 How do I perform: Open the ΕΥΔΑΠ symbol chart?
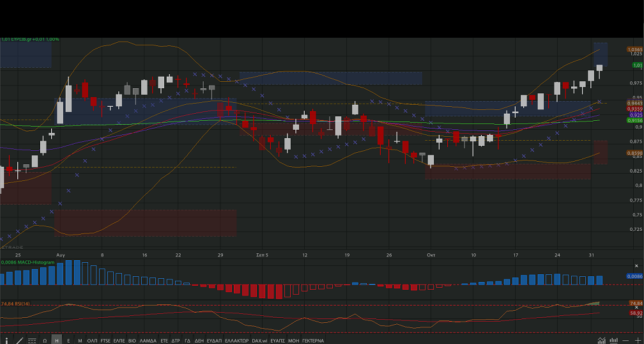tap(214, 341)
